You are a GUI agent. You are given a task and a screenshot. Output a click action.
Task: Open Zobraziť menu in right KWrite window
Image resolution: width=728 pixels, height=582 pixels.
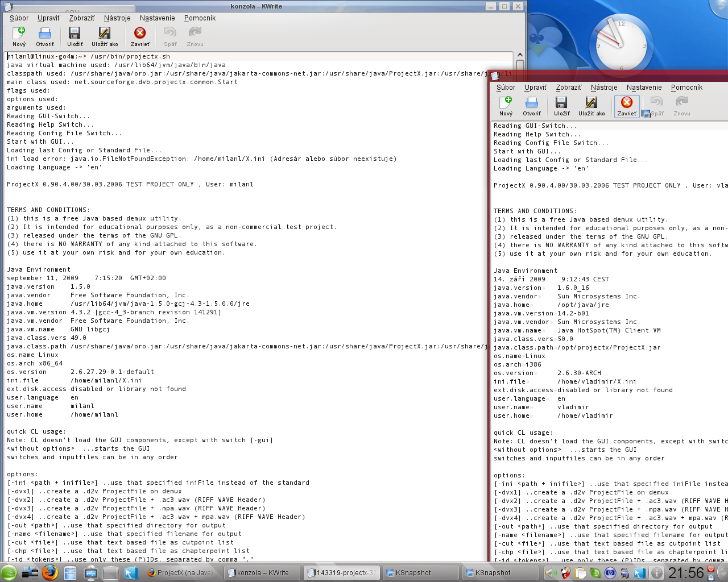[x=569, y=88]
